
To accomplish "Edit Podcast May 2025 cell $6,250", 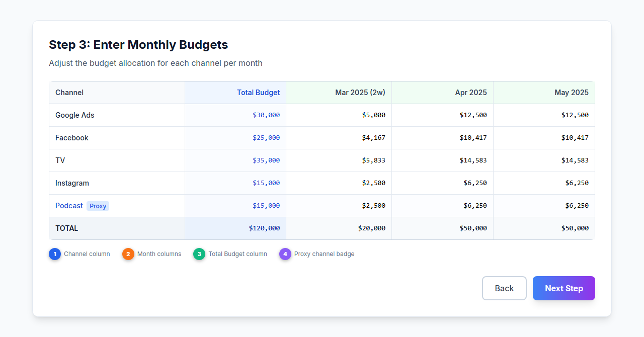I will [x=544, y=206].
